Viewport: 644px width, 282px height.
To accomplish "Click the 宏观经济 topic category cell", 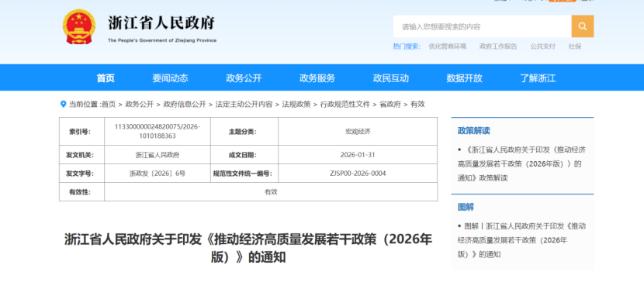I will (x=358, y=131).
